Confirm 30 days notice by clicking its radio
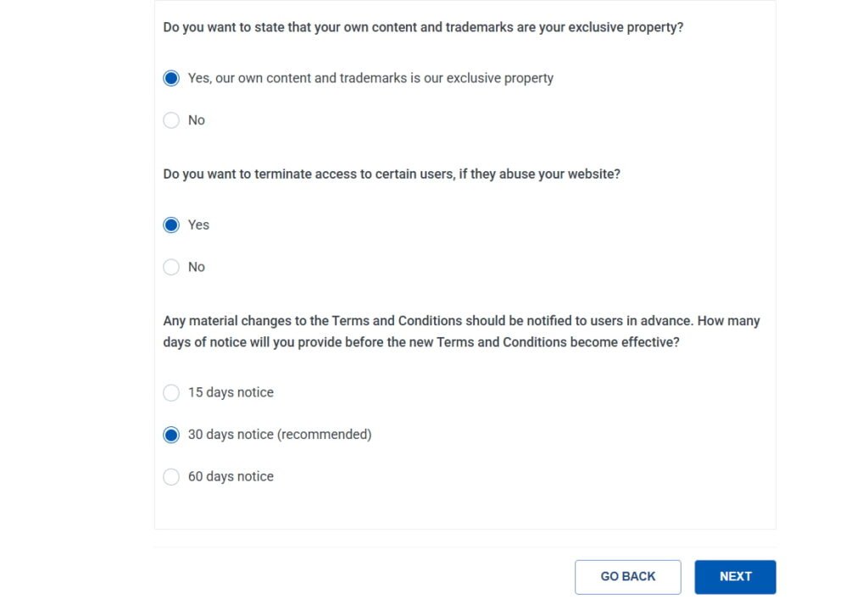Viewport: 868px width, 616px height. tap(171, 434)
